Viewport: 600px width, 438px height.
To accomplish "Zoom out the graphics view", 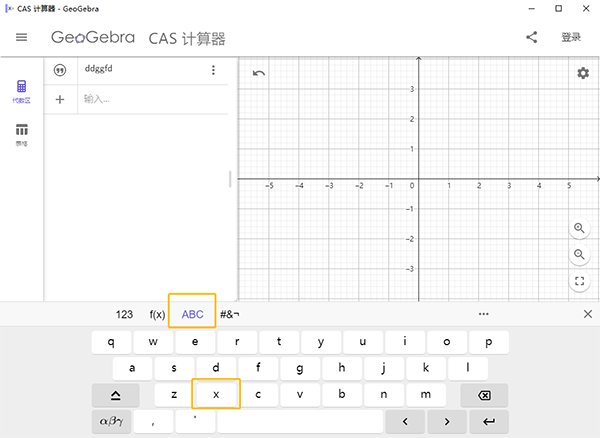I will tap(579, 255).
